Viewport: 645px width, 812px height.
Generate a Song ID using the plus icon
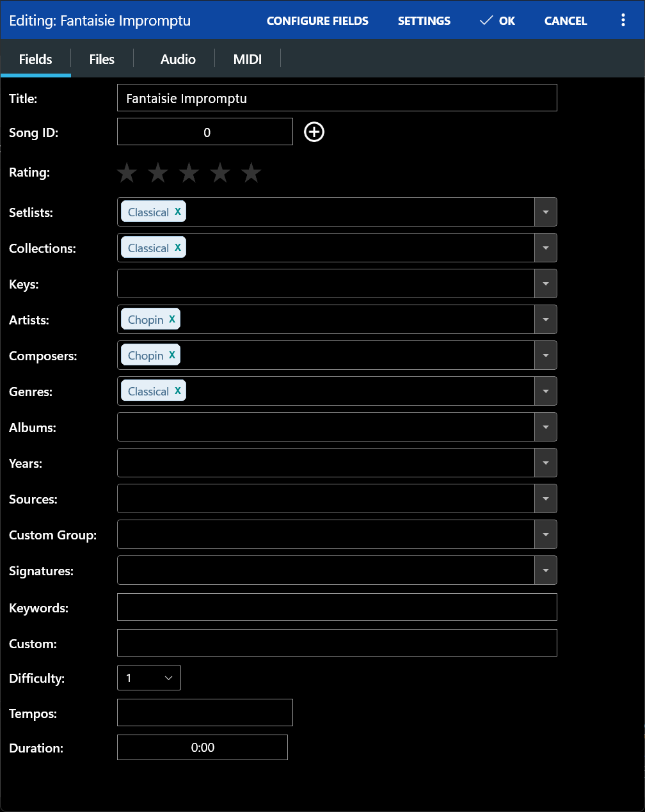tap(314, 132)
